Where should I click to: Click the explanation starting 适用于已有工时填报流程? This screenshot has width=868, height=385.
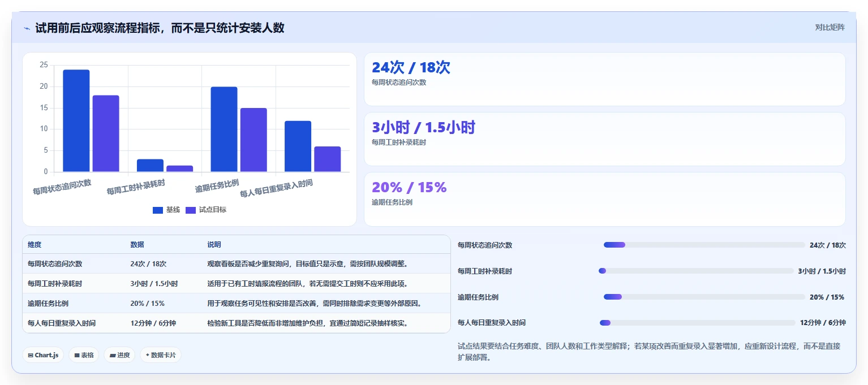coord(307,283)
